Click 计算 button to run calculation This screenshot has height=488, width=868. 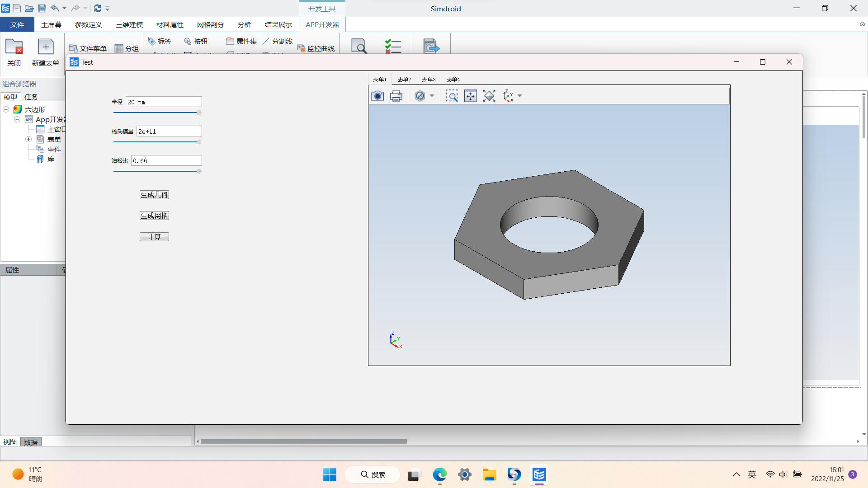click(154, 237)
